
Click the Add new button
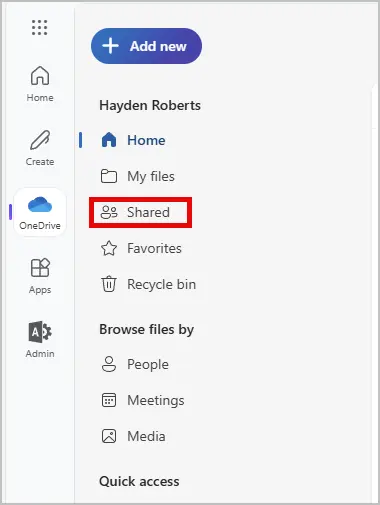[x=146, y=46]
